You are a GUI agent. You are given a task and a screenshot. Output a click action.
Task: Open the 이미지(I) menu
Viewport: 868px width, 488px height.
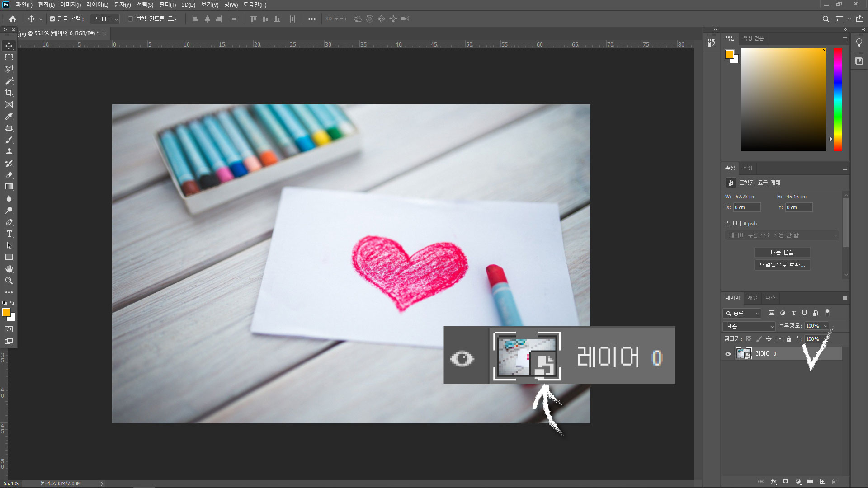71,5
